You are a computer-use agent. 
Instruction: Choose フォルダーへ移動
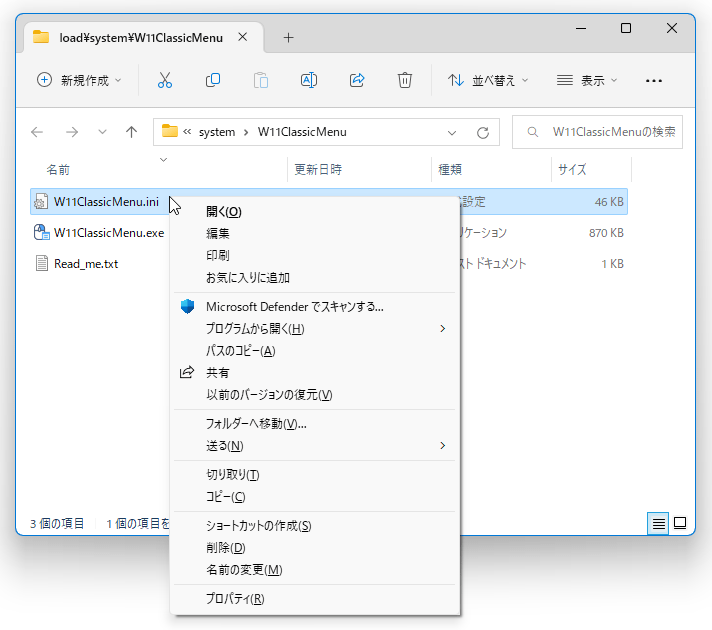(x=314, y=424)
